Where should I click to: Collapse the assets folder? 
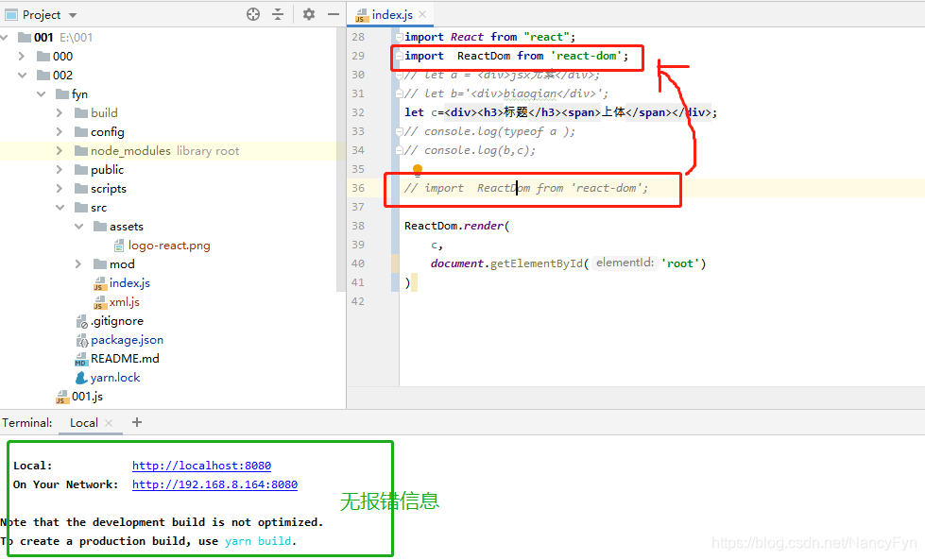click(x=78, y=227)
